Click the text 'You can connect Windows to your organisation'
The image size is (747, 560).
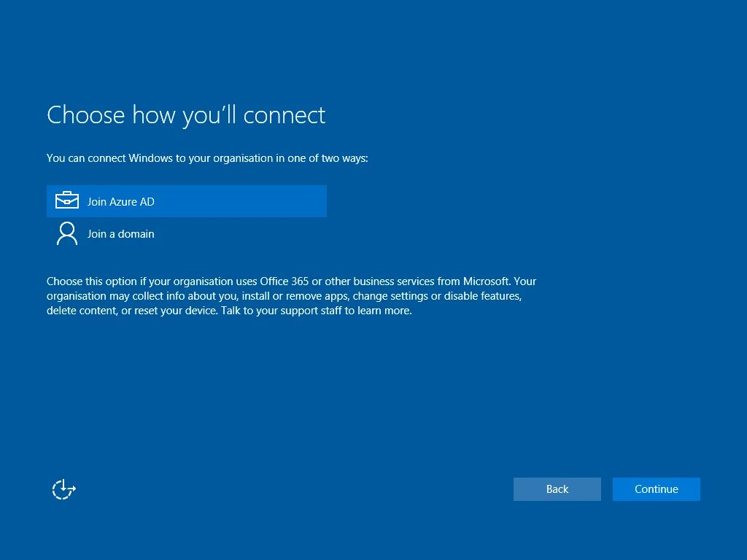160,158
